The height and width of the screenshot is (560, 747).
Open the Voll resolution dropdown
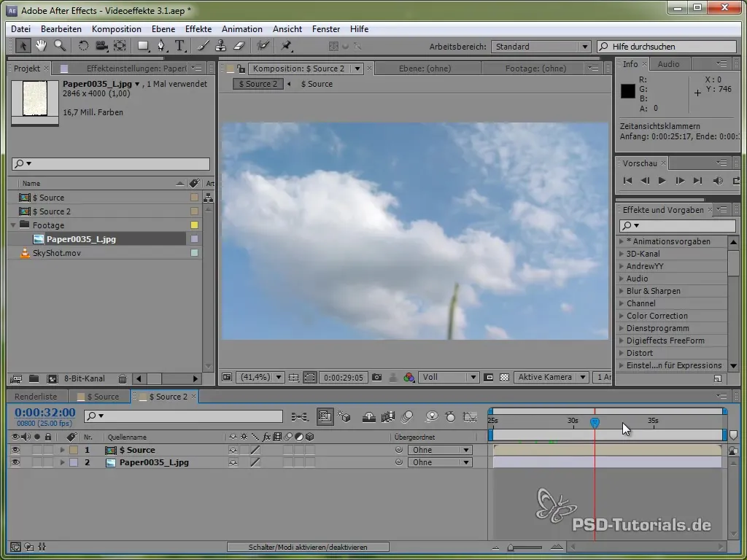(x=449, y=378)
